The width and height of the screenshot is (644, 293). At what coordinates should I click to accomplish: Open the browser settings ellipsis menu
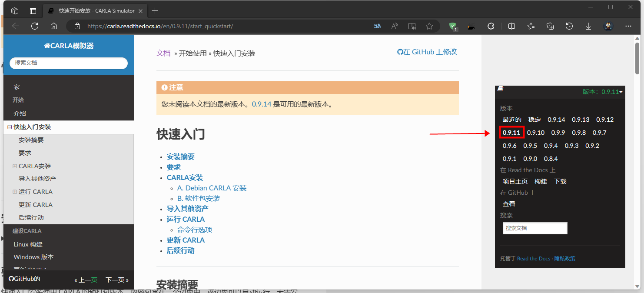(x=628, y=26)
